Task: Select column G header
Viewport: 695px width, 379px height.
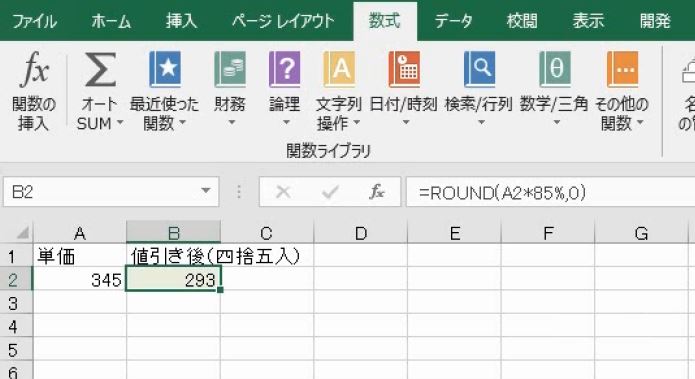Action: 641,233
